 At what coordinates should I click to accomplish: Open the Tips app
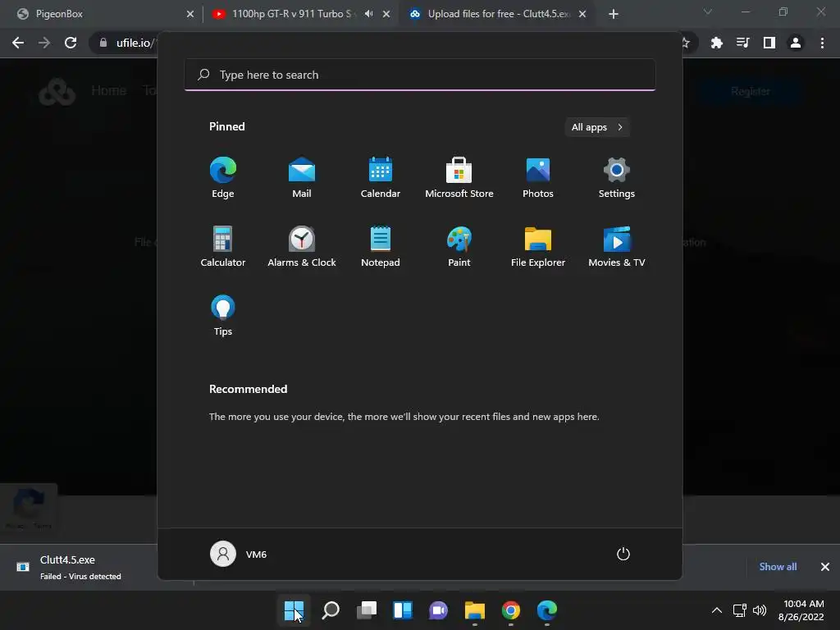(223, 316)
